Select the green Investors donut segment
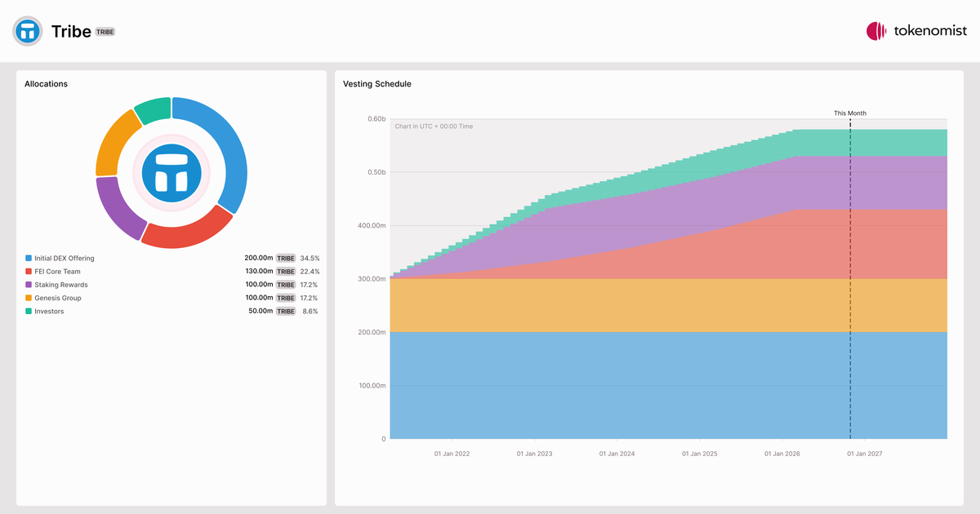980x514 pixels. coord(154,109)
